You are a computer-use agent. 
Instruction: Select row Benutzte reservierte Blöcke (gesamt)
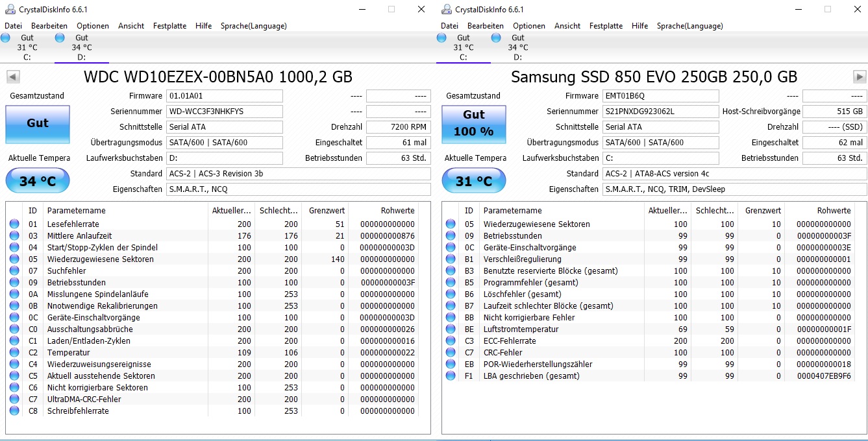(x=649, y=271)
